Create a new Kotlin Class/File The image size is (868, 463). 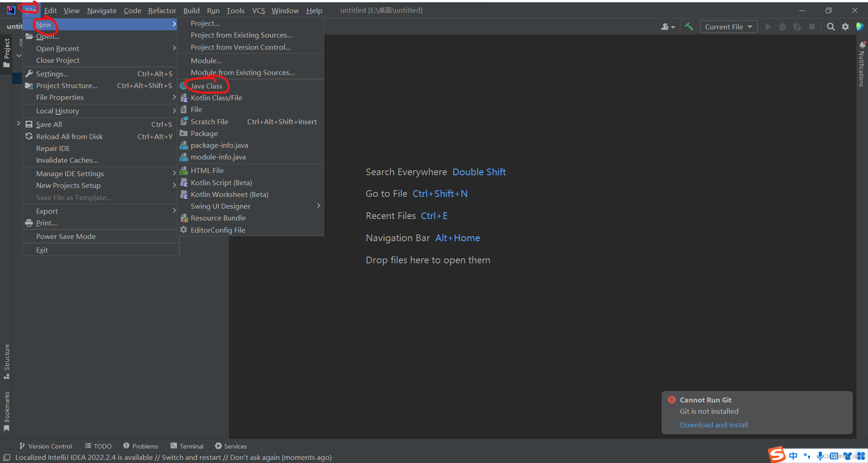point(216,98)
